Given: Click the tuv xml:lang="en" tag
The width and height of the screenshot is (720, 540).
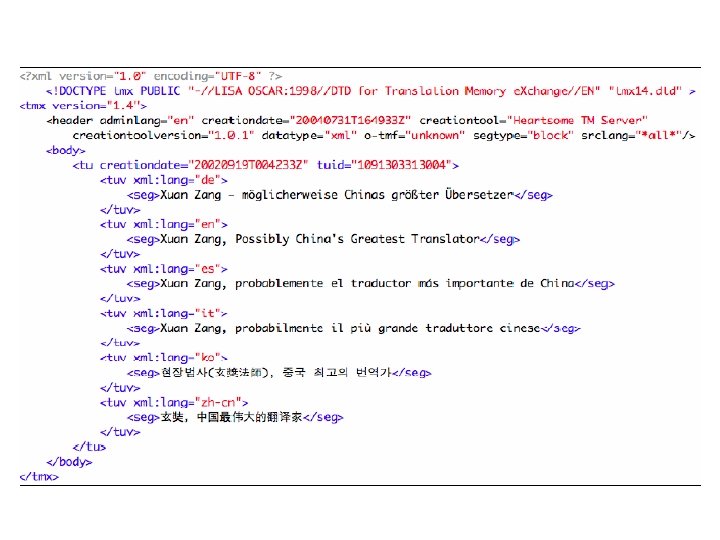Looking at the screenshot, I should point(163,225).
